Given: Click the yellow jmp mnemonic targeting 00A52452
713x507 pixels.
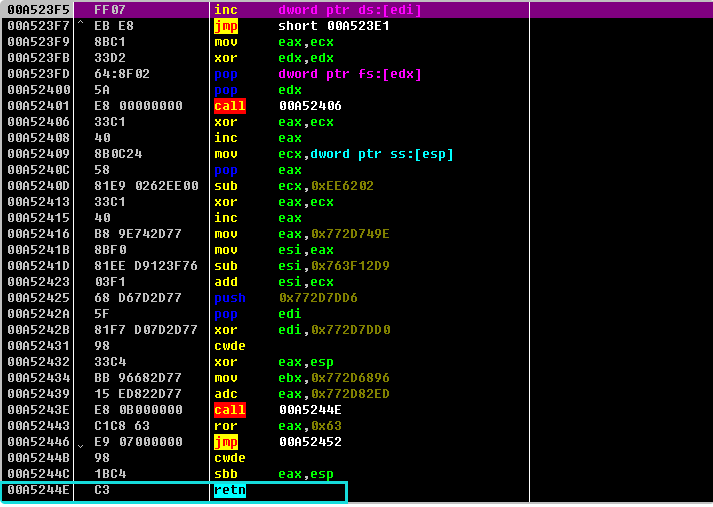Looking at the screenshot, I should tap(226, 442).
